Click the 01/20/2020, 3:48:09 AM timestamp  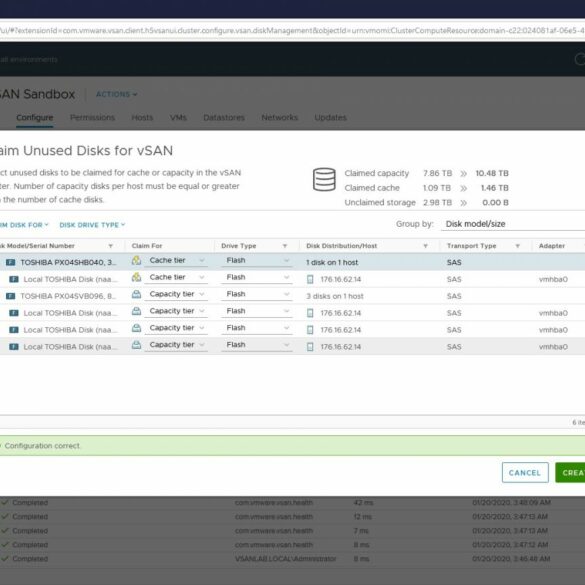click(x=512, y=503)
